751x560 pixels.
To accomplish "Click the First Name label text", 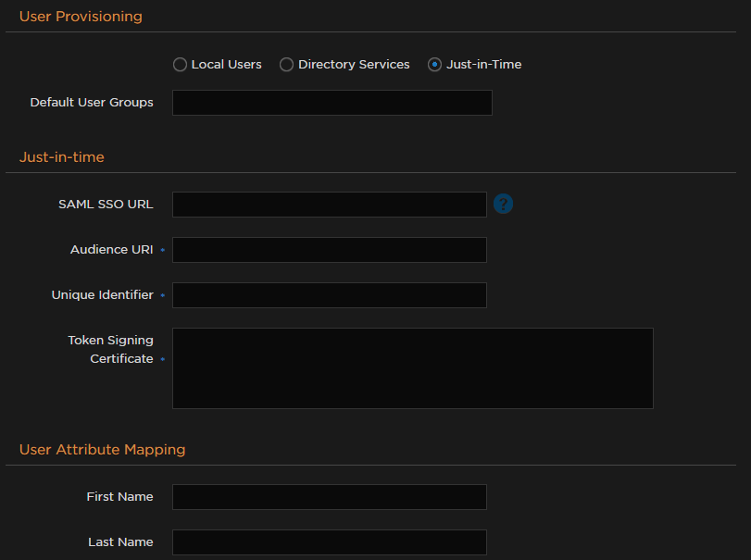I will (x=119, y=497).
